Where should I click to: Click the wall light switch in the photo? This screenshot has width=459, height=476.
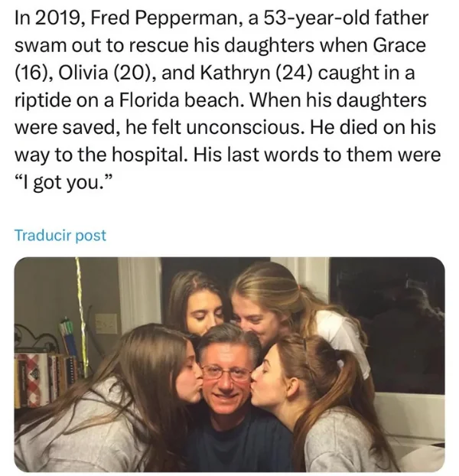click(106, 324)
